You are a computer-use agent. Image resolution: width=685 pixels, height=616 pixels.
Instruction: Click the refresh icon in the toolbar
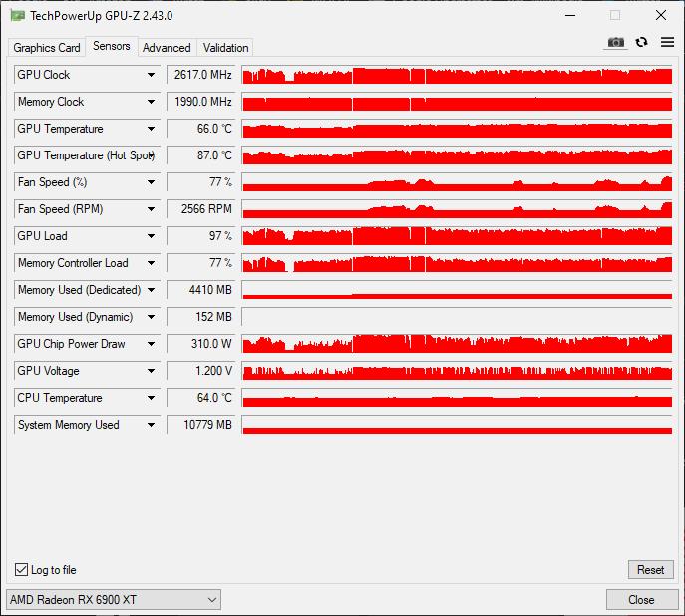(x=641, y=42)
